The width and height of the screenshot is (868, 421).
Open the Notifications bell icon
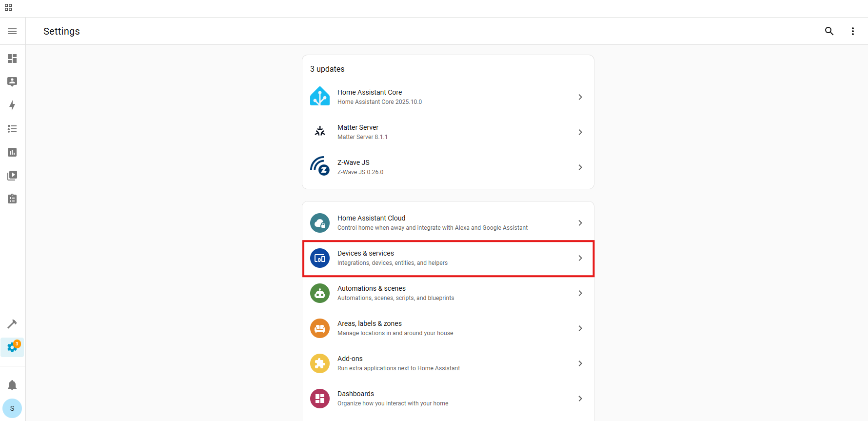[x=12, y=385]
